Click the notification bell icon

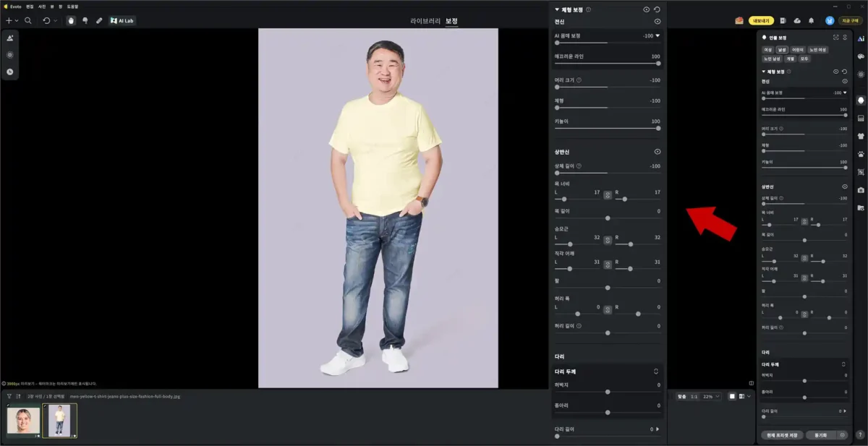coord(811,21)
